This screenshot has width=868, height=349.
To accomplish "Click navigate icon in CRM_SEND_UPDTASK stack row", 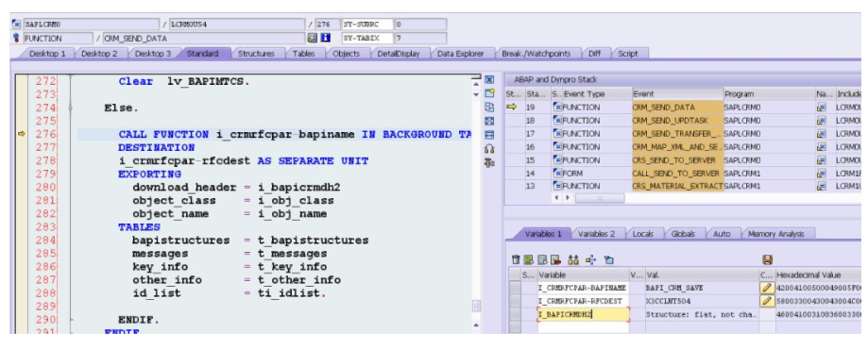I will (822, 121).
